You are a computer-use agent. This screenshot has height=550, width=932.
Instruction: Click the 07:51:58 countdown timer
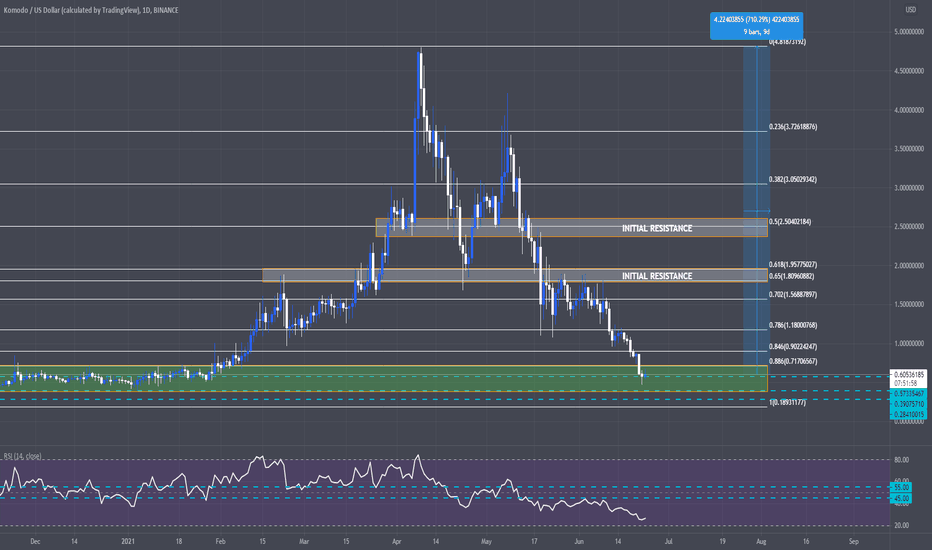tap(905, 384)
